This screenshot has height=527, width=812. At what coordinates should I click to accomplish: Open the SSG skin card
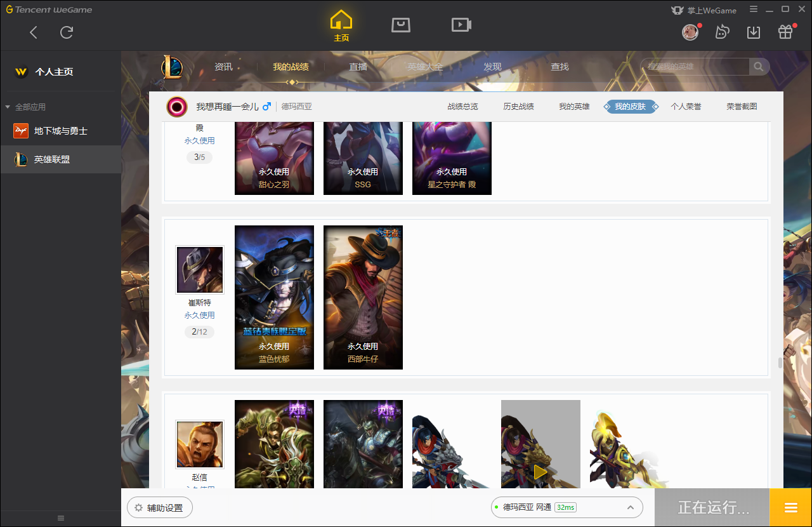(x=363, y=158)
